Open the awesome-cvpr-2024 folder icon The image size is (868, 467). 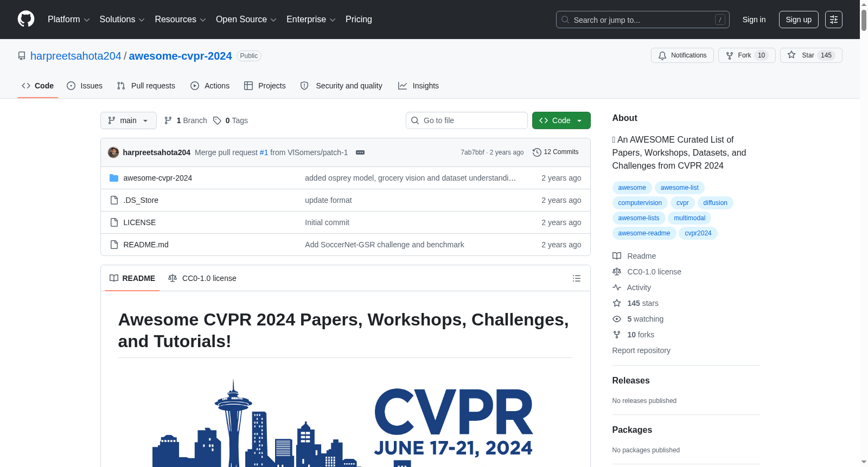tap(114, 178)
